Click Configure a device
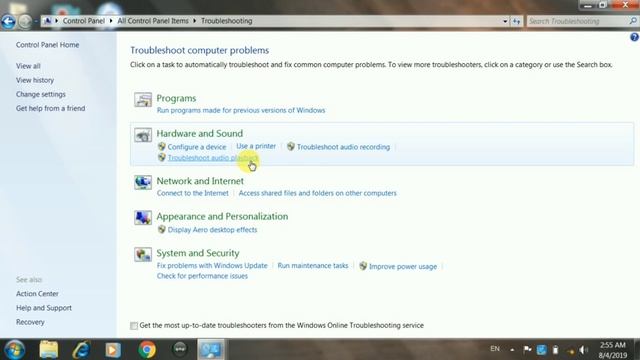 pos(197,147)
